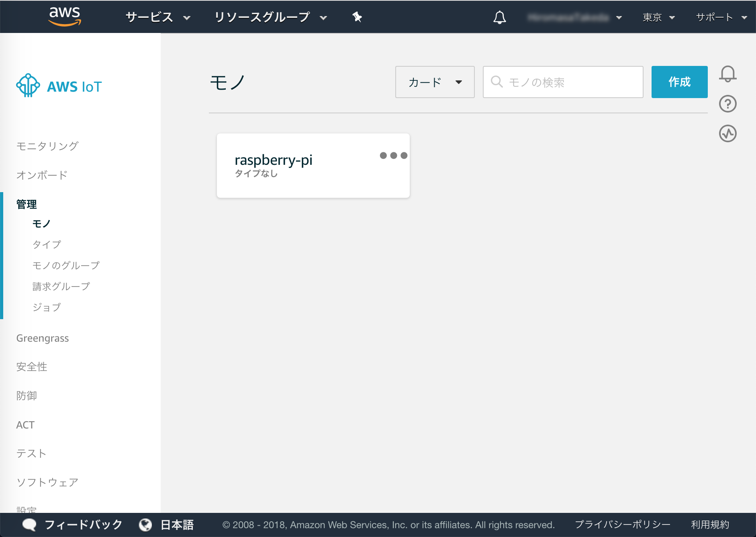Open the IoT console notifications bell

pos(727,74)
